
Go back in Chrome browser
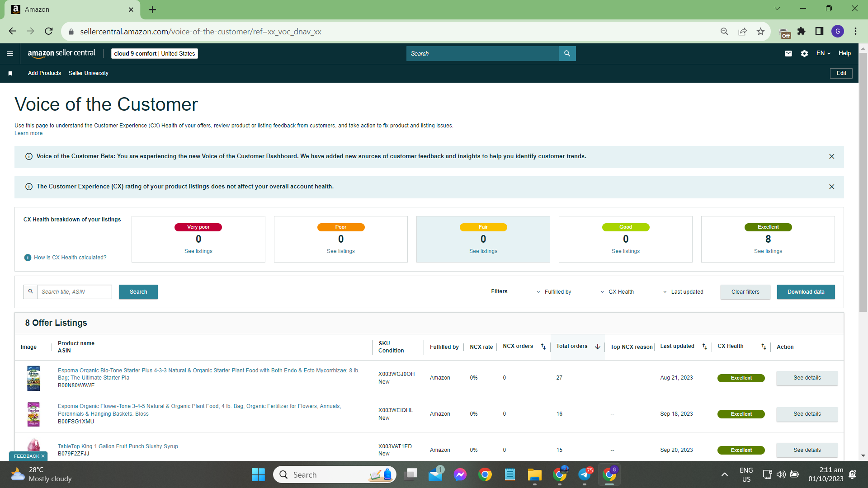(12, 31)
